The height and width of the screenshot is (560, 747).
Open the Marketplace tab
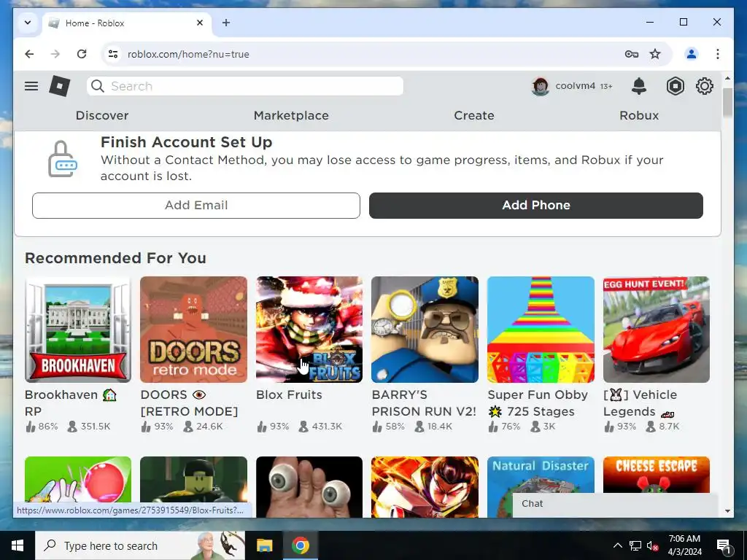tap(291, 116)
